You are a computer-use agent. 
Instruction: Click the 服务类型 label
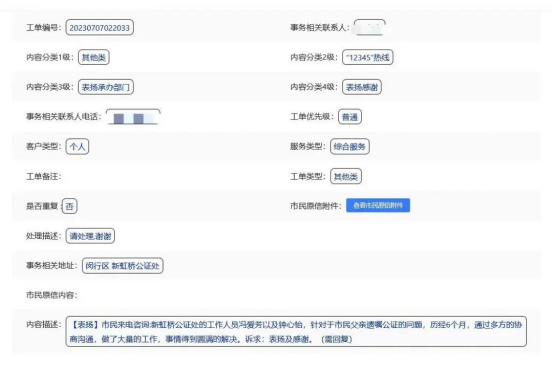pyautogui.click(x=308, y=146)
